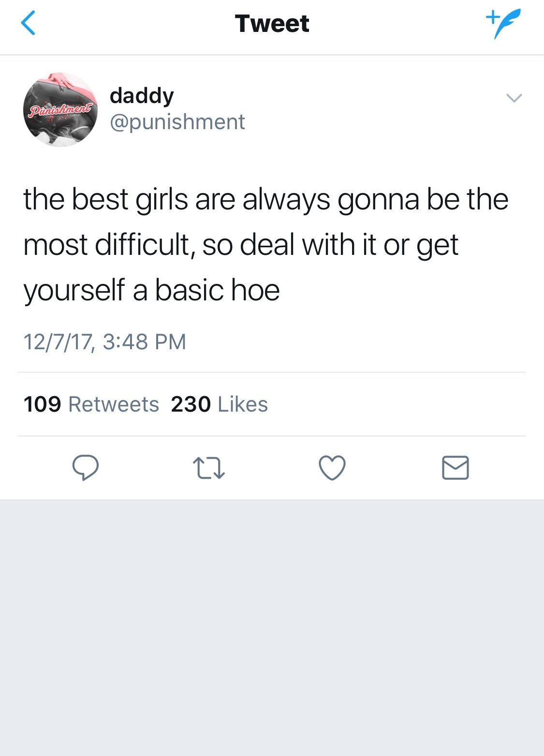Visit the @punishment handle profile
Screen dimensions: 544x756
pos(177,122)
